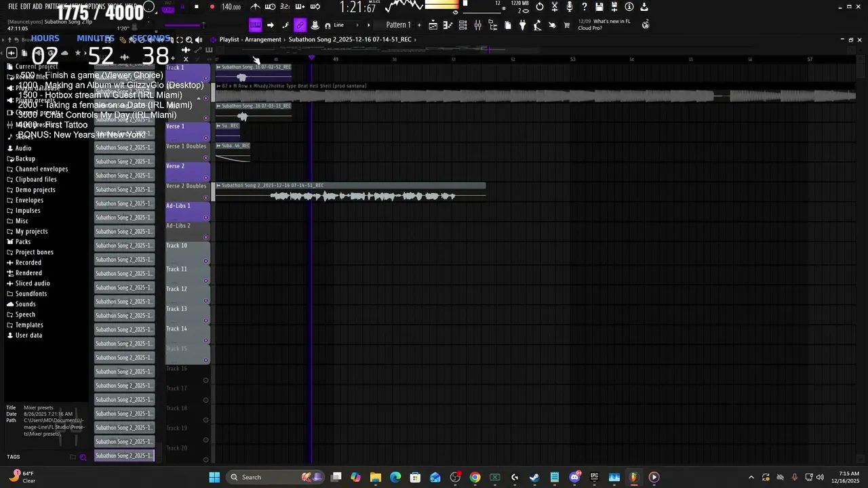Click the tempo 140.000 field
The width and height of the screenshot is (868, 488).
pos(231,7)
